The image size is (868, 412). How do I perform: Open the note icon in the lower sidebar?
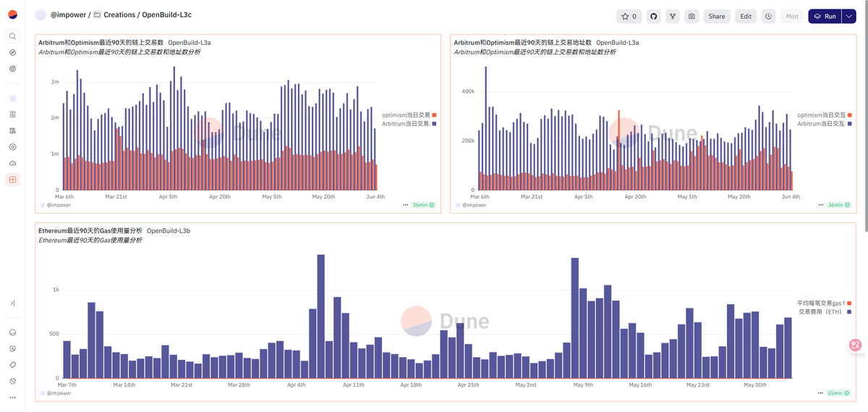click(12, 348)
